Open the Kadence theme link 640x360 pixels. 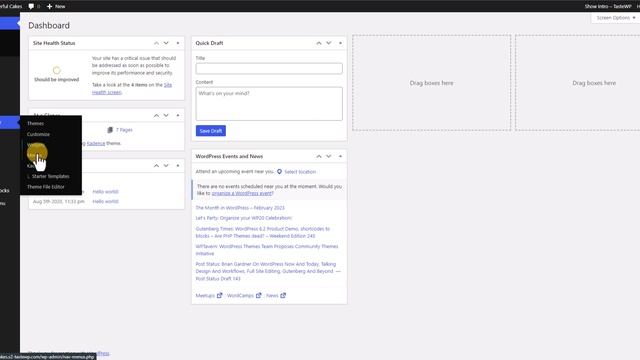click(96, 143)
